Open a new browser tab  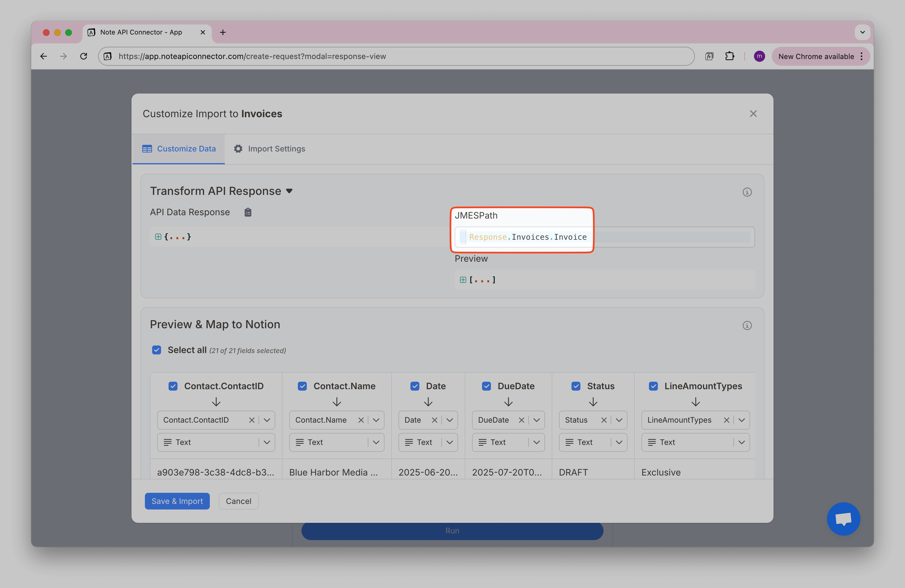[x=223, y=32]
